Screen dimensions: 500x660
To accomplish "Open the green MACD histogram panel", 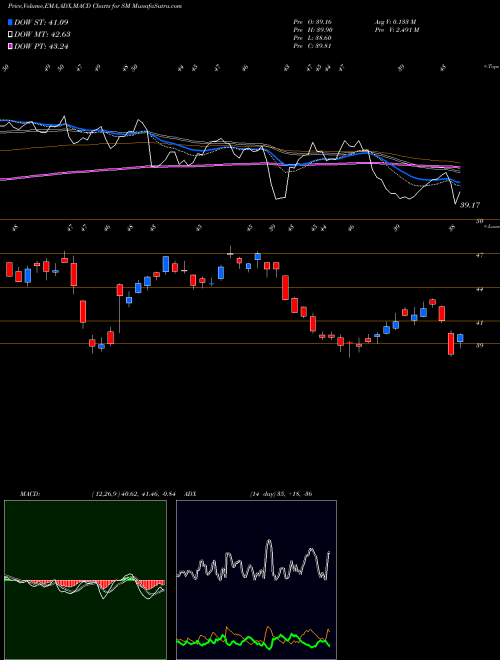I will (x=85, y=580).
